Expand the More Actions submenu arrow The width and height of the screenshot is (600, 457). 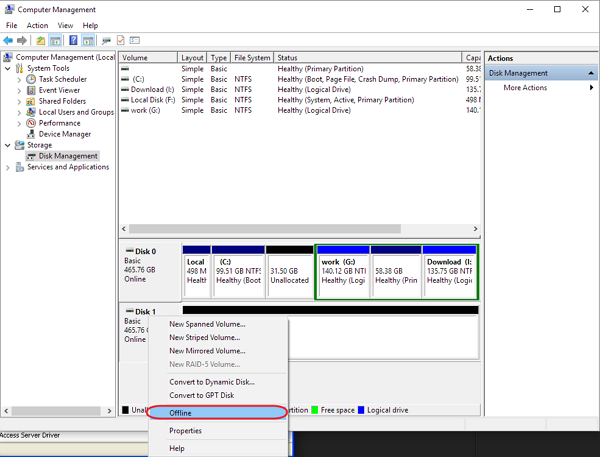point(591,88)
